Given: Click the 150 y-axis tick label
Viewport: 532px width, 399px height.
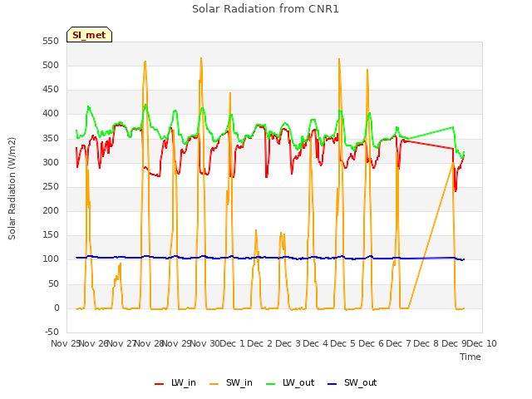Looking at the screenshot, I should 51,234.
